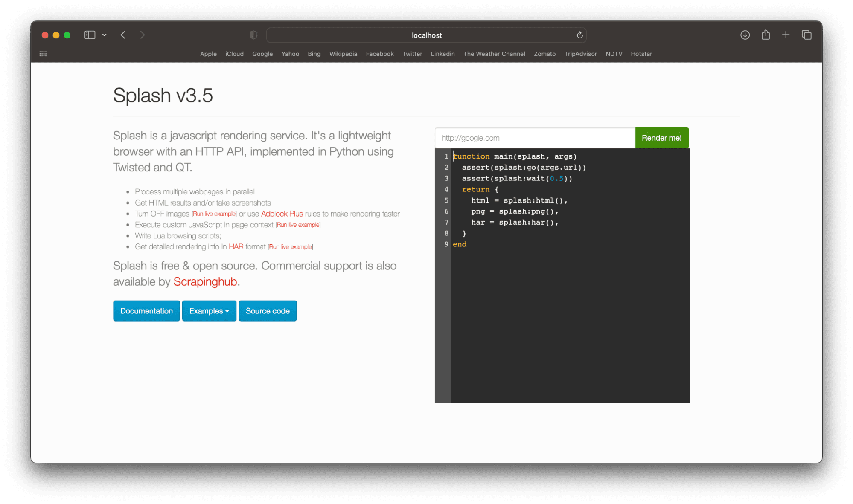Click the 'png = splash:png(),' code line
Viewport: 853px width, 504px height.
coord(515,211)
